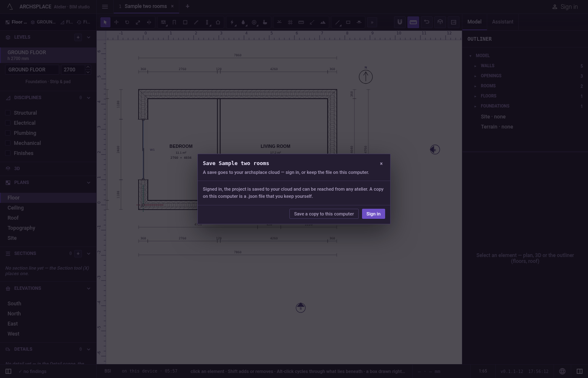Open the hamburger menu next to the logo
Screen dimensions: 588x378
tap(105, 7)
